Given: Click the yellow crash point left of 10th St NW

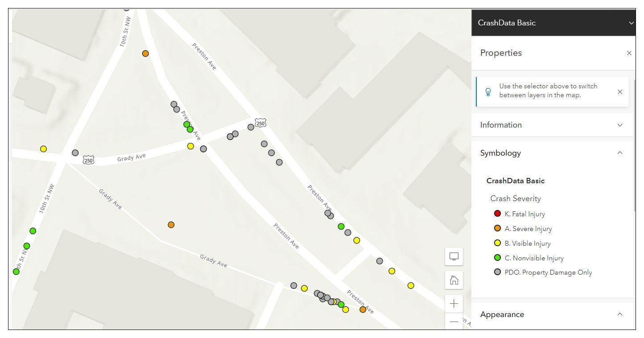Looking at the screenshot, I should click(x=43, y=149).
